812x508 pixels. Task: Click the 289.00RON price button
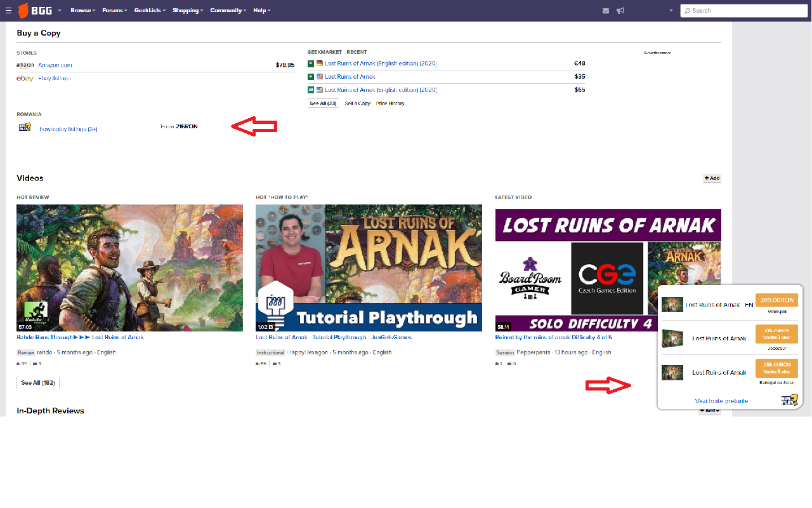tap(776, 300)
